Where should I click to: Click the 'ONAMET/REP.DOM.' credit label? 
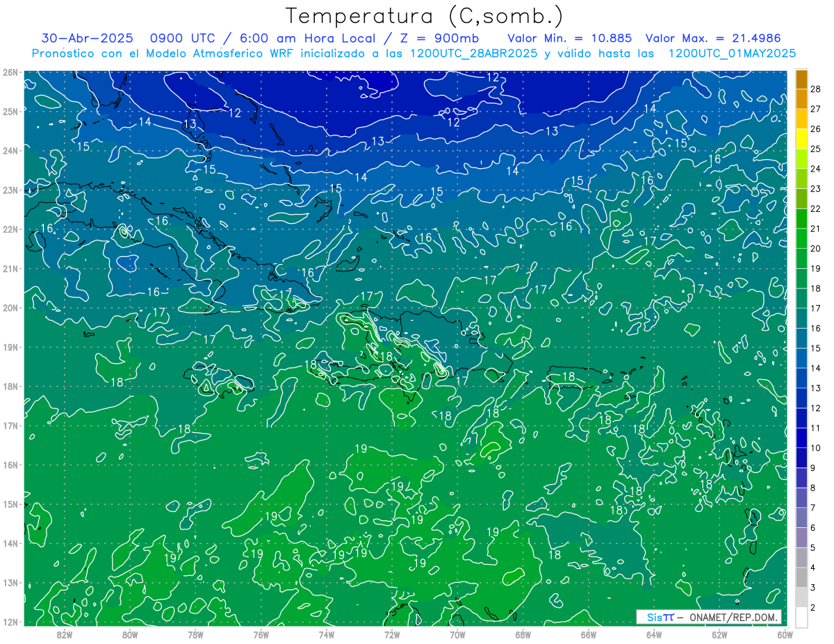[733, 617]
